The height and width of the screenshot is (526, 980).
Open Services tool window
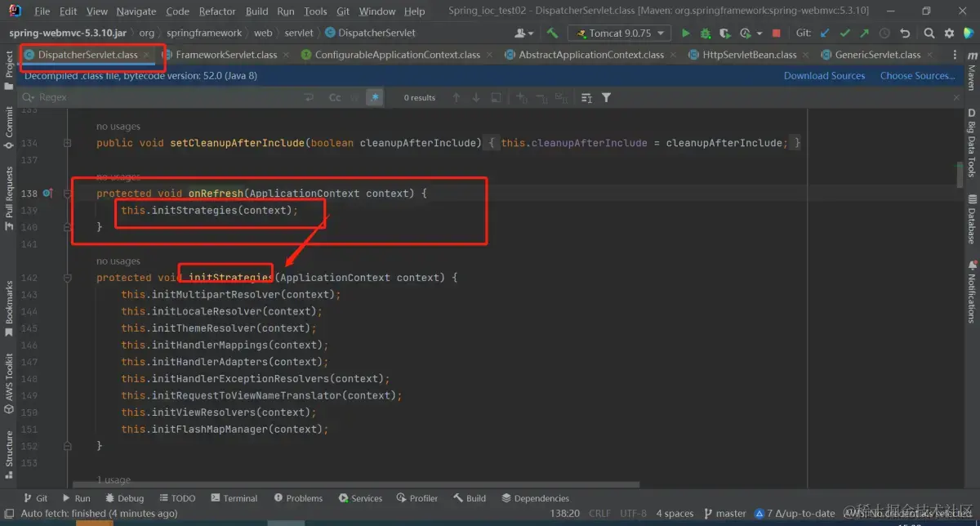[x=359, y=498]
